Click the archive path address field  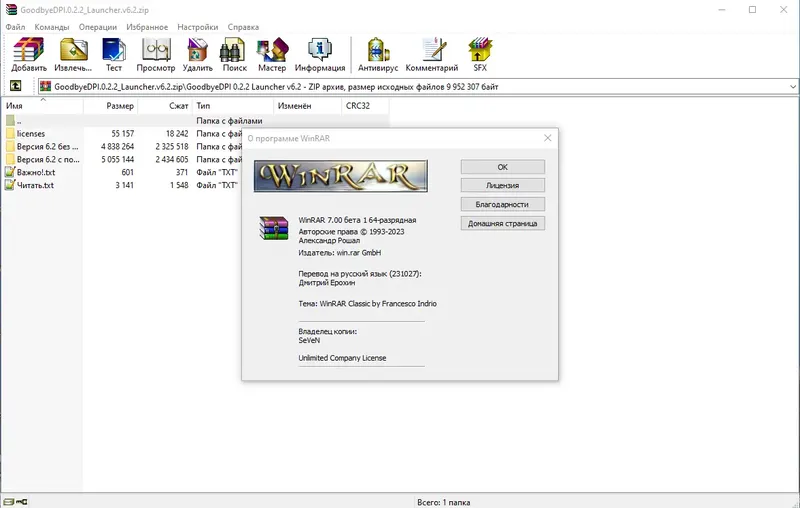click(x=417, y=87)
